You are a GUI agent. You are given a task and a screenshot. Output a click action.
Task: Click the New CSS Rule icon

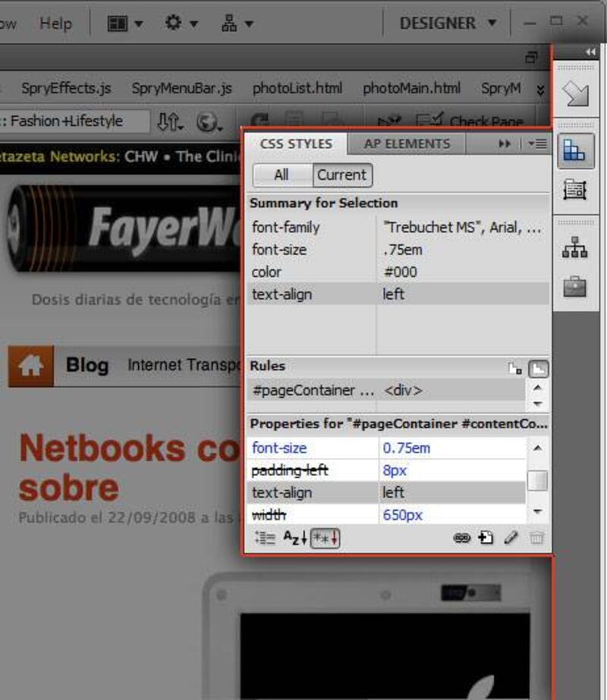coord(486,538)
